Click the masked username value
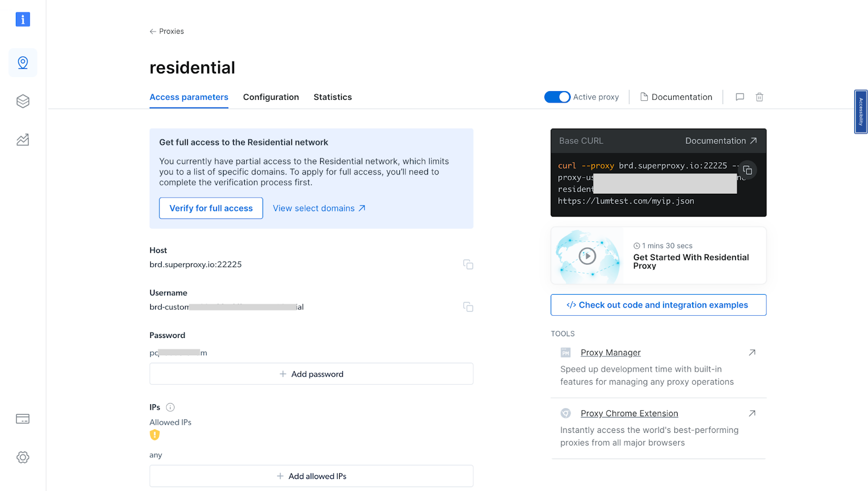This screenshot has height=491, width=868. pyautogui.click(x=226, y=307)
